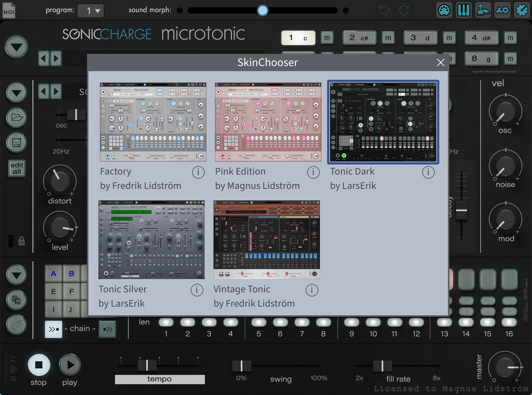Image resolution: width=532 pixels, height=395 pixels.
Task: Open the program number dropdown
Action: pos(91,11)
